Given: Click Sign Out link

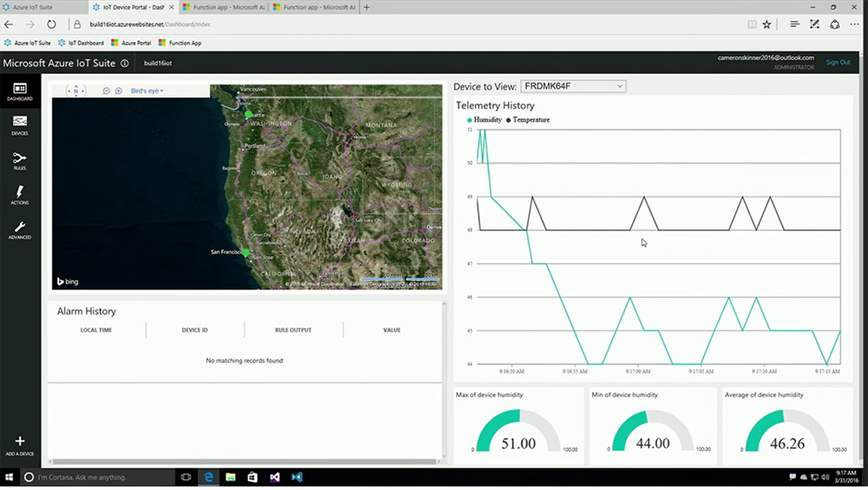Looking at the screenshot, I should click(x=838, y=62).
